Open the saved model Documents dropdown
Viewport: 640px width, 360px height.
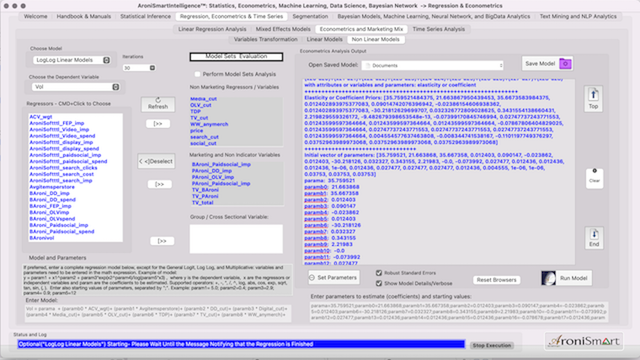pyautogui.click(x=433, y=65)
